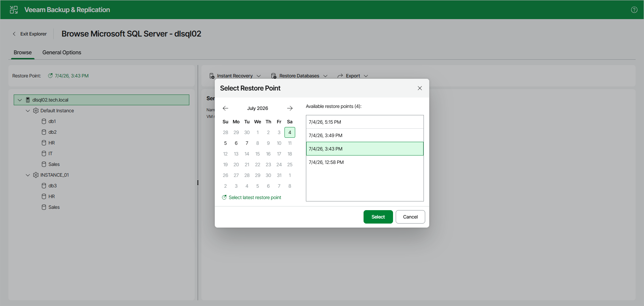
Task: Click the db2 tree label
Action: [x=53, y=132]
